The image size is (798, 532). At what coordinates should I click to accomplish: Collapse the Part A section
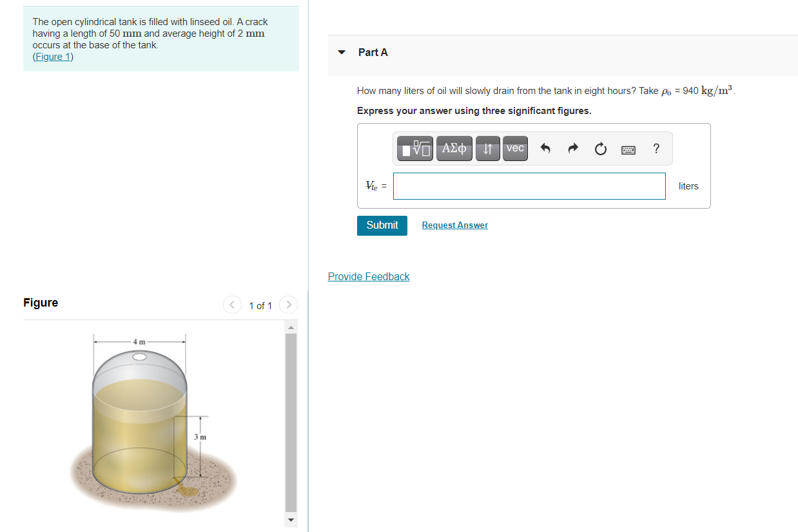coord(342,53)
